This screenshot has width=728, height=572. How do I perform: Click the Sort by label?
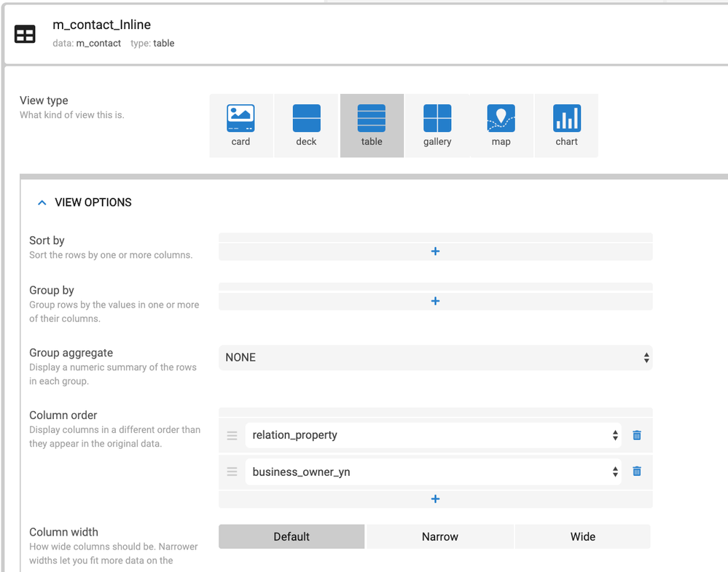tap(47, 240)
